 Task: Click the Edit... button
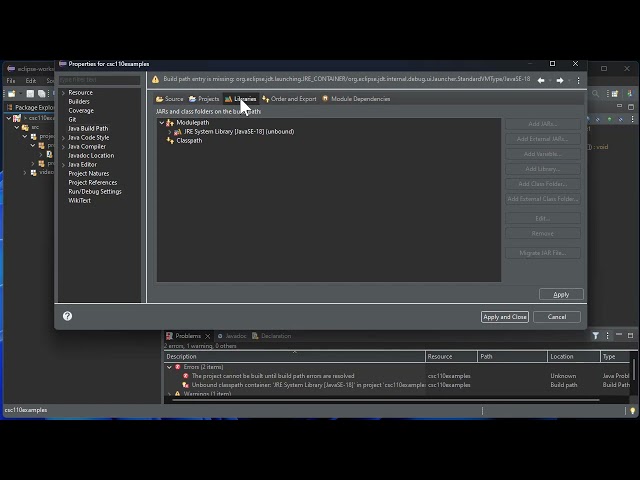543,218
